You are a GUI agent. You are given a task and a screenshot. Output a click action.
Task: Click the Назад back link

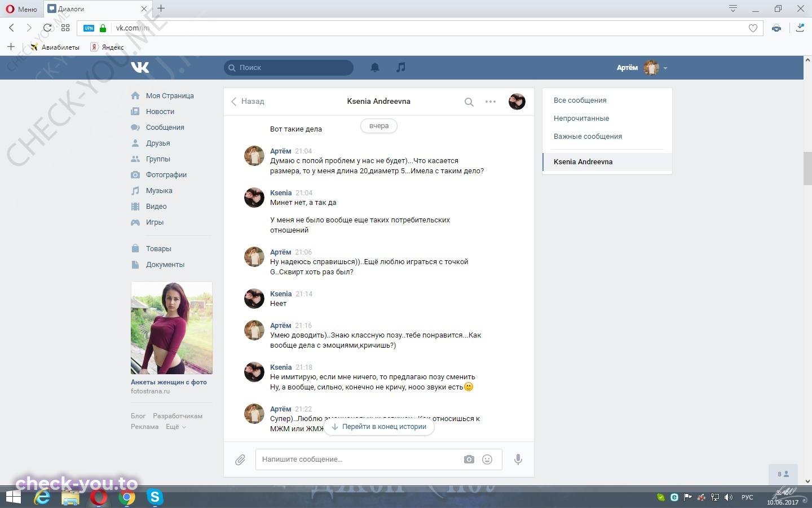point(248,102)
